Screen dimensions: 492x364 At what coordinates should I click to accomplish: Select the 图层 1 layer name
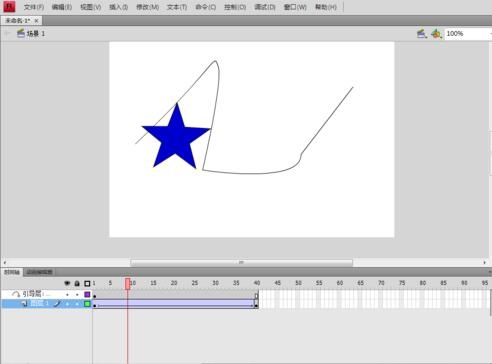coord(40,303)
